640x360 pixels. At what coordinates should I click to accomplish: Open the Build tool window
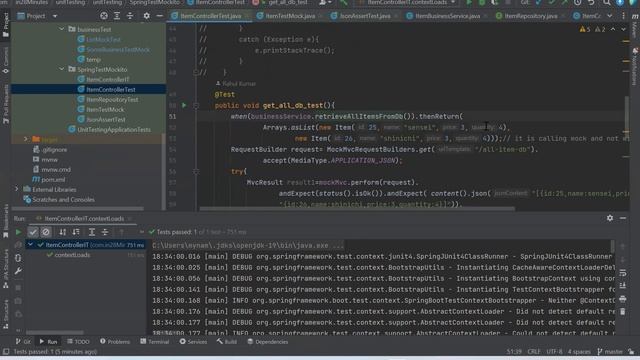[x=227, y=341]
